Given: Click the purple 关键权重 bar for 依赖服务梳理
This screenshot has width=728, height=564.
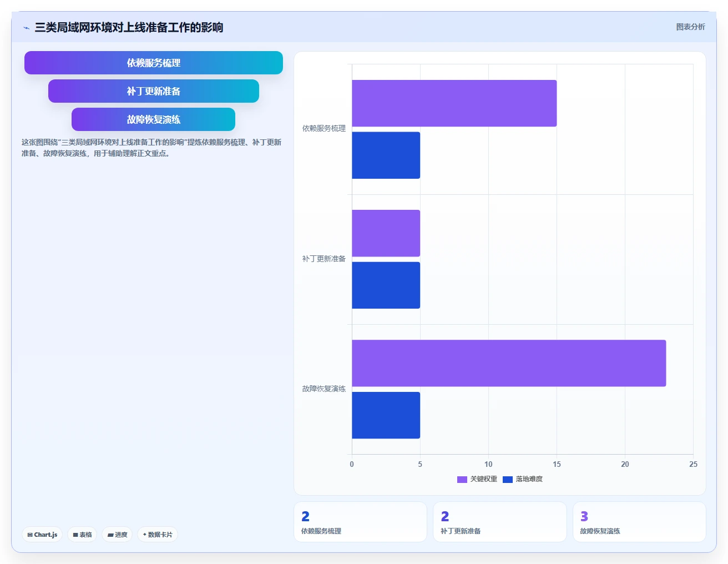Looking at the screenshot, I should 454,103.
